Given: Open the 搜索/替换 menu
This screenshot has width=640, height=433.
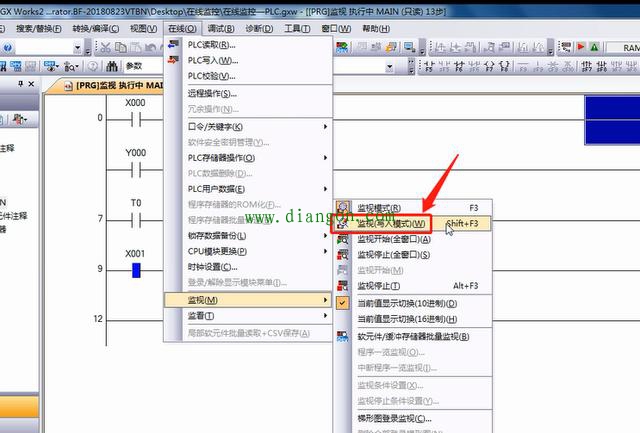Looking at the screenshot, I should (x=39, y=29).
